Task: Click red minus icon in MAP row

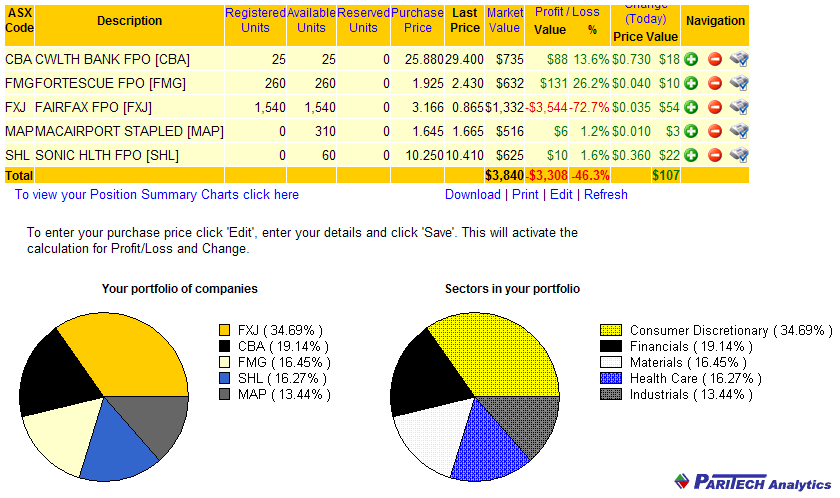Action: pos(715,131)
